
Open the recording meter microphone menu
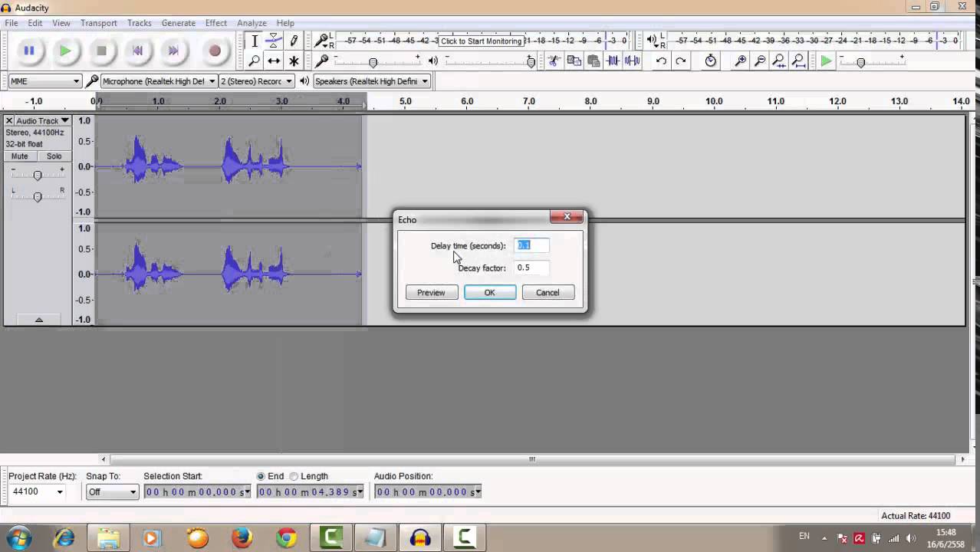tap(322, 41)
